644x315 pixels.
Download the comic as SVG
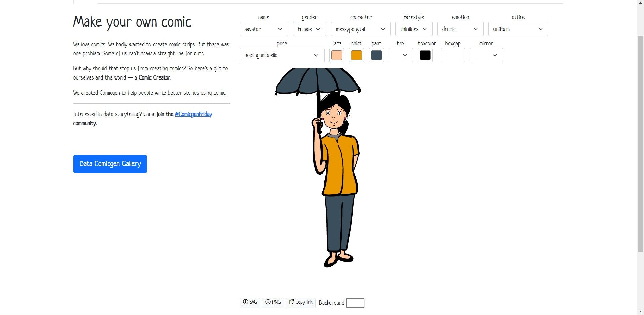(250, 302)
